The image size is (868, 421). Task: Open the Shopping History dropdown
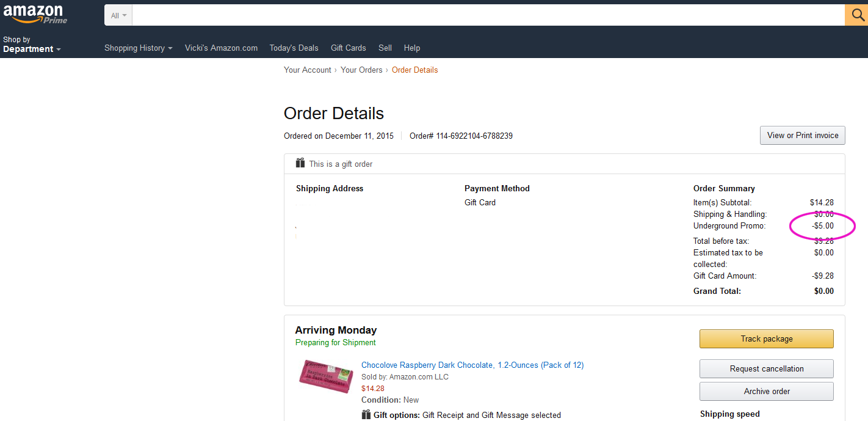click(x=138, y=48)
